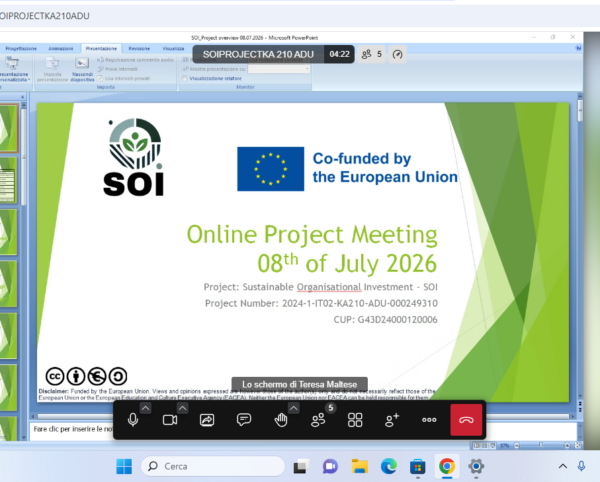Click the Project Number text line
This screenshot has height=482, width=600.
[321, 303]
